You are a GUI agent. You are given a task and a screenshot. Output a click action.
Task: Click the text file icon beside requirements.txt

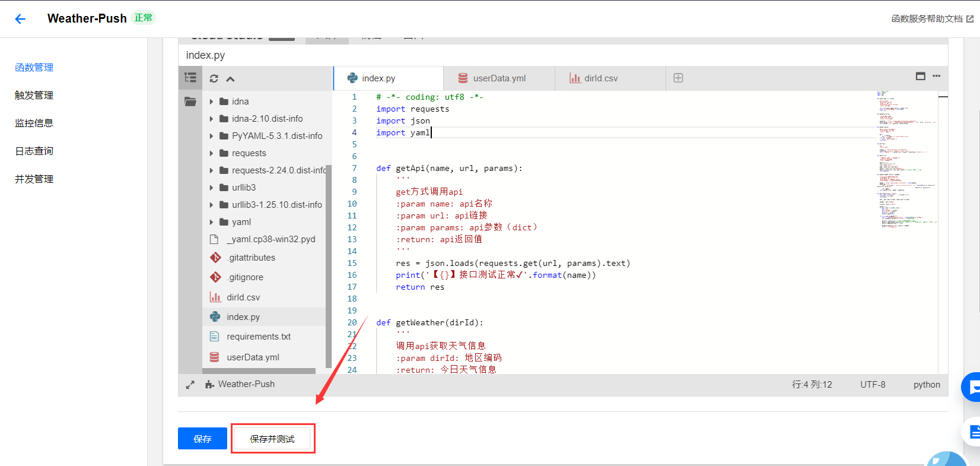(215, 337)
